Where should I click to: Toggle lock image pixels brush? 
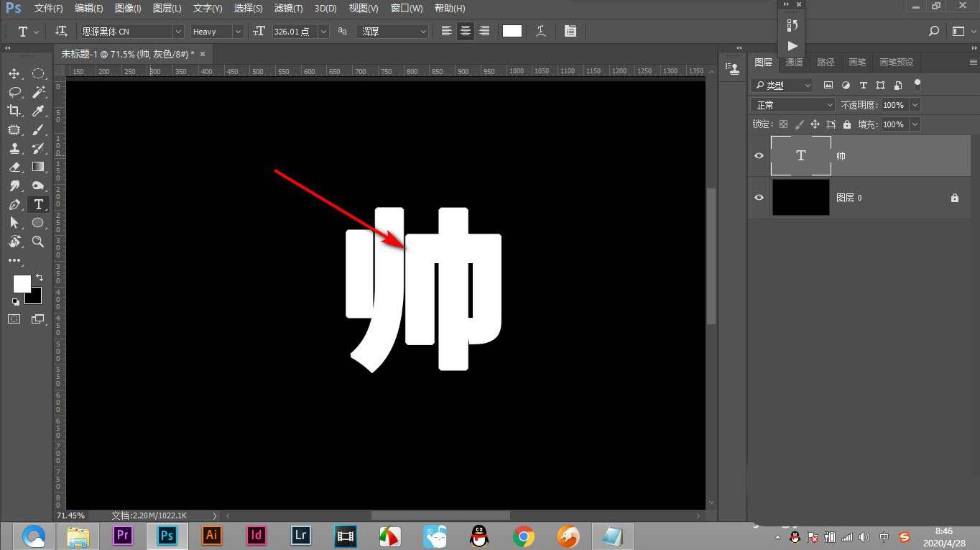pos(799,124)
